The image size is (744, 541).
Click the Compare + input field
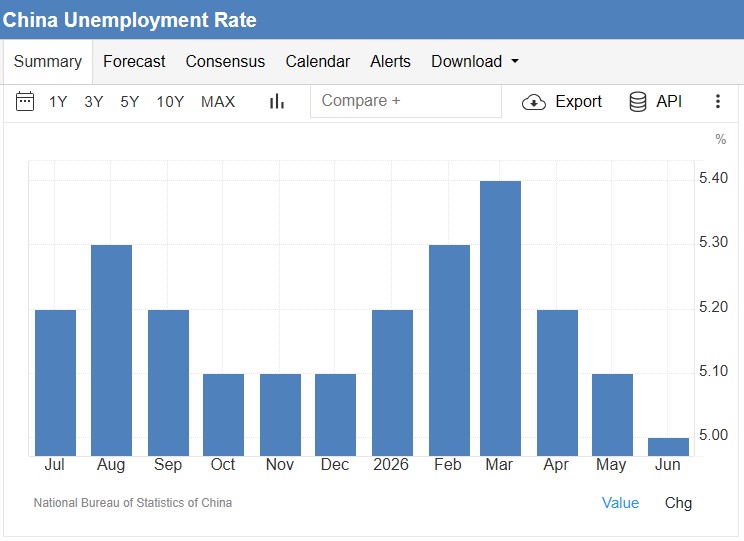click(x=406, y=101)
